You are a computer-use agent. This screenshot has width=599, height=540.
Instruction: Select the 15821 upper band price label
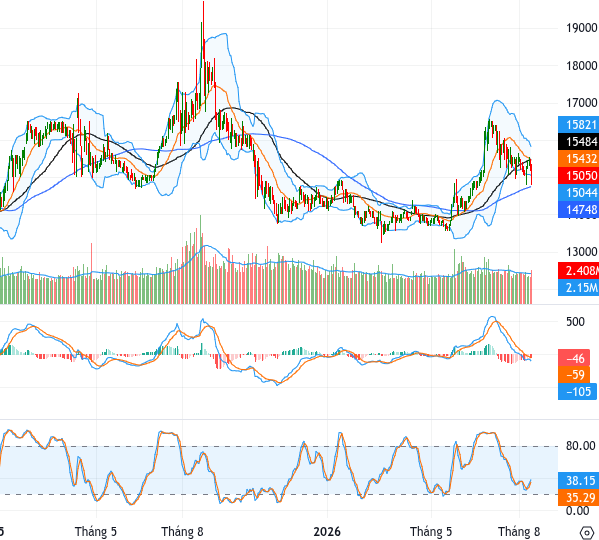coord(578,124)
